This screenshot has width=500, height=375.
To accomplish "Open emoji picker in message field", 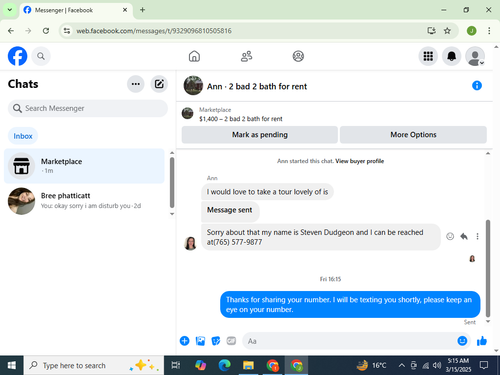I will pyautogui.click(x=462, y=341).
